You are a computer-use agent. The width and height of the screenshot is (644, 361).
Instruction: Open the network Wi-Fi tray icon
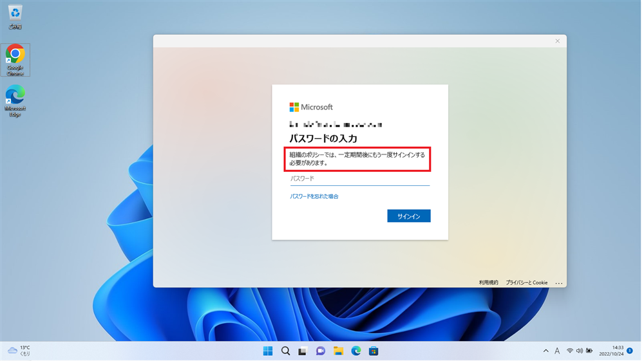[x=570, y=351]
